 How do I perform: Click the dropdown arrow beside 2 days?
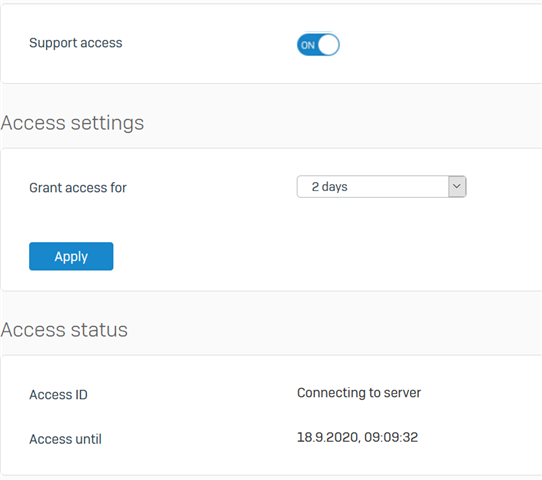coord(457,187)
